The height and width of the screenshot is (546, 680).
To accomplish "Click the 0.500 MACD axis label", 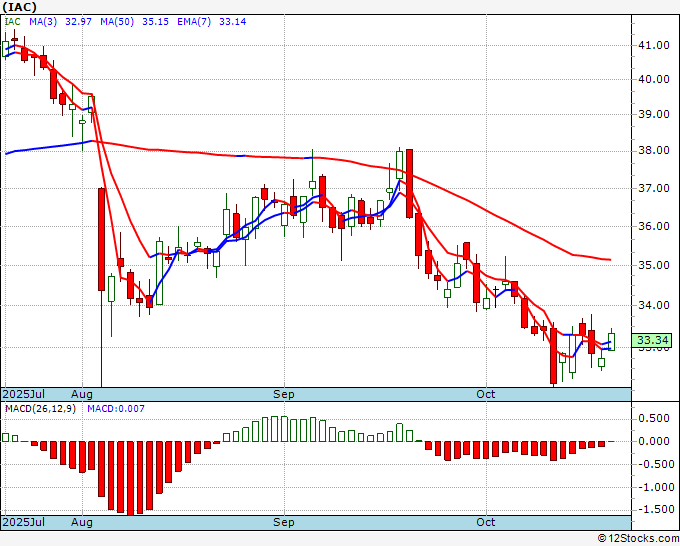I will point(654,418).
